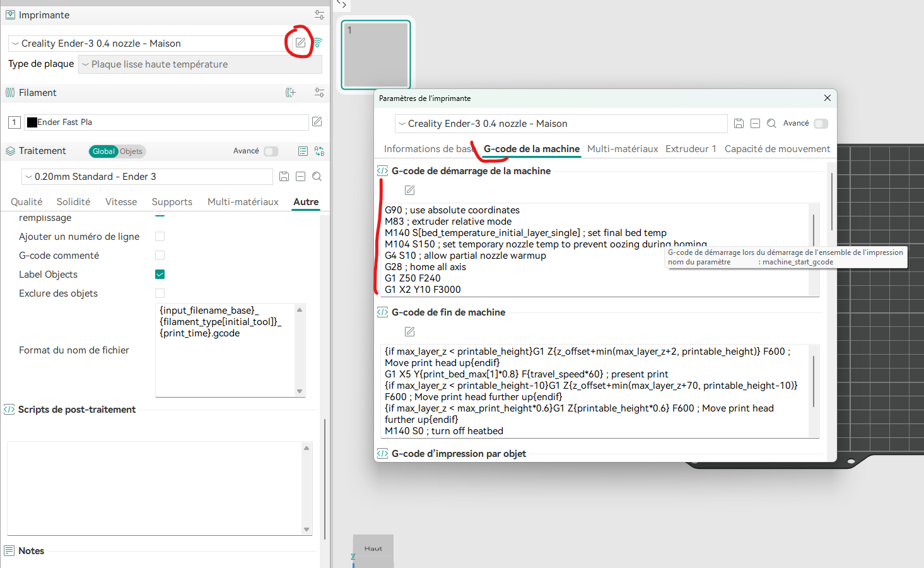Save the 0.20mm Standard process preset

[x=284, y=177]
